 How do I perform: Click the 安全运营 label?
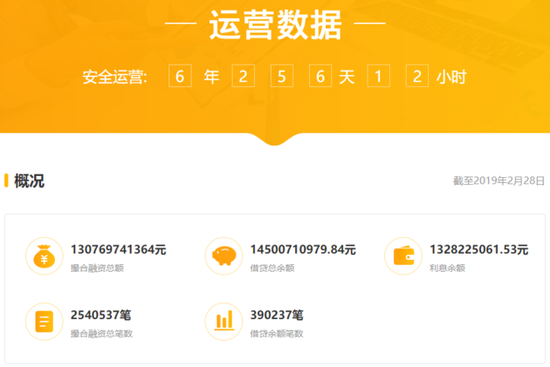(x=114, y=77)
